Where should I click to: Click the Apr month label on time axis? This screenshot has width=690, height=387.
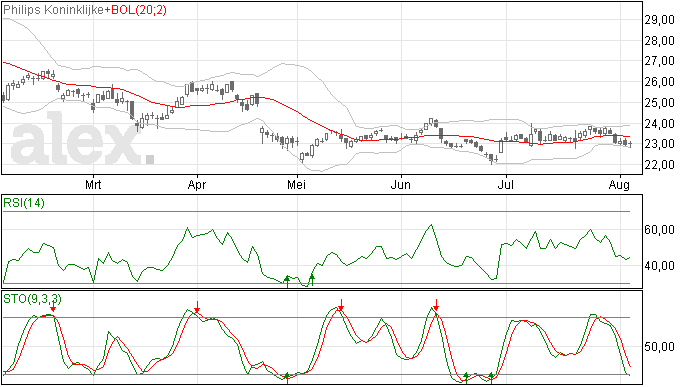197,185
